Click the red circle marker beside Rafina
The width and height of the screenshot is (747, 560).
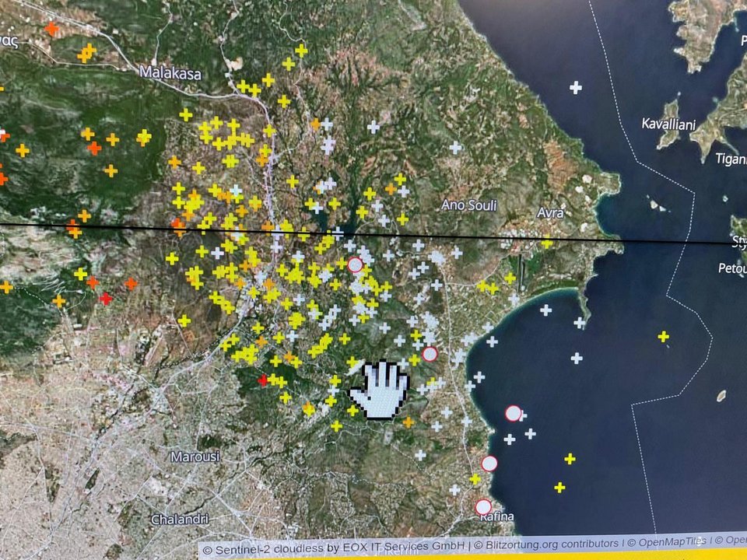pos(483,507)
